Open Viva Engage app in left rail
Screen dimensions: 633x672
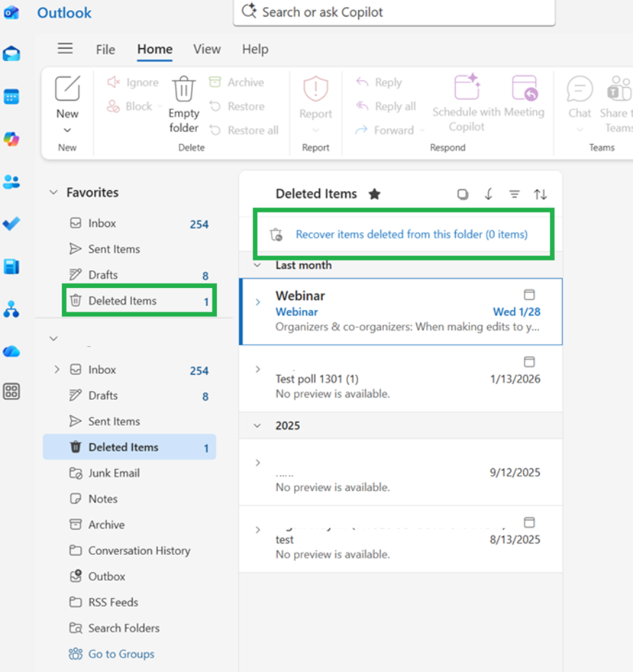click(x=11, y=266)
